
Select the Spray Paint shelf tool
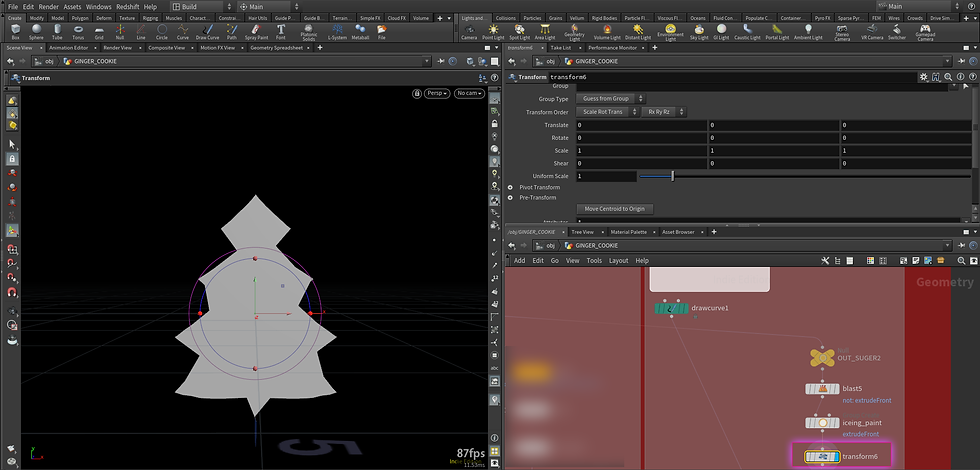pyautogui.click(x=256, y=32)
